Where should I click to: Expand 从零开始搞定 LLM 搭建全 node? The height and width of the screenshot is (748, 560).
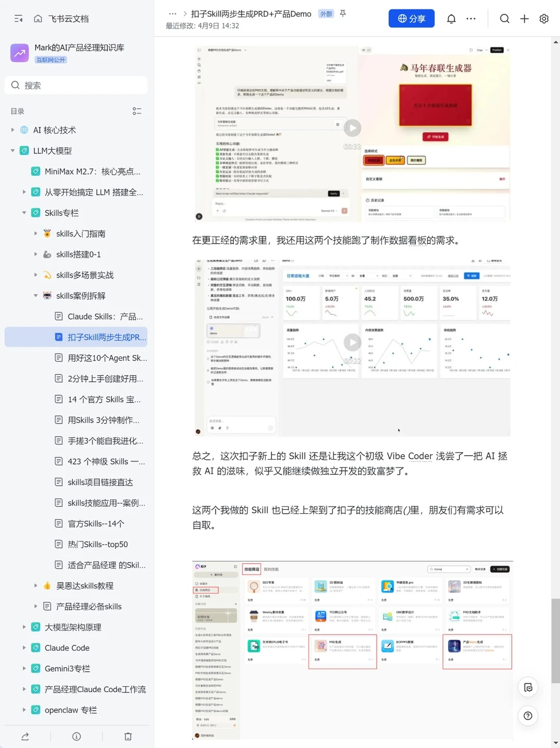(x=24, y=192)
